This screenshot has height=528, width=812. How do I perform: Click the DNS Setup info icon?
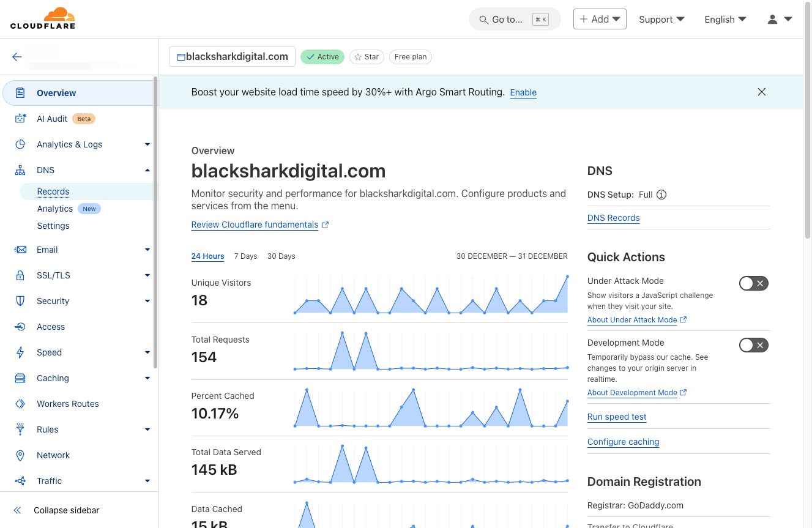click(x=661, y=195)
